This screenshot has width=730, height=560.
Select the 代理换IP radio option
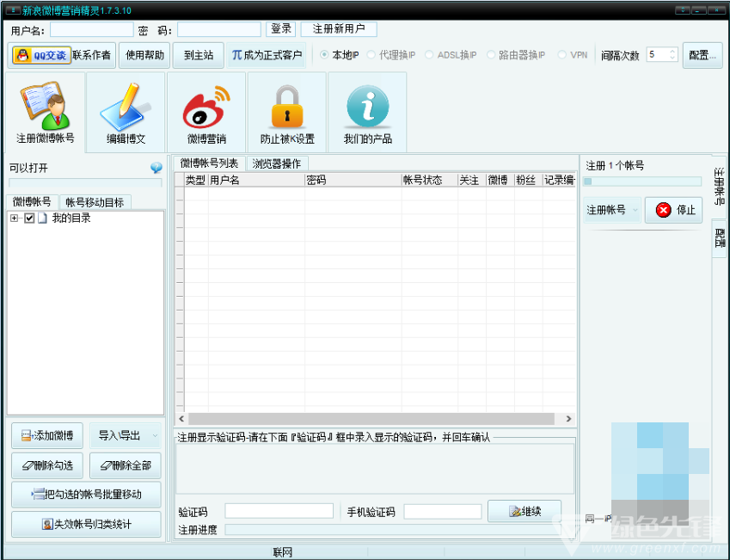[371, 55]
